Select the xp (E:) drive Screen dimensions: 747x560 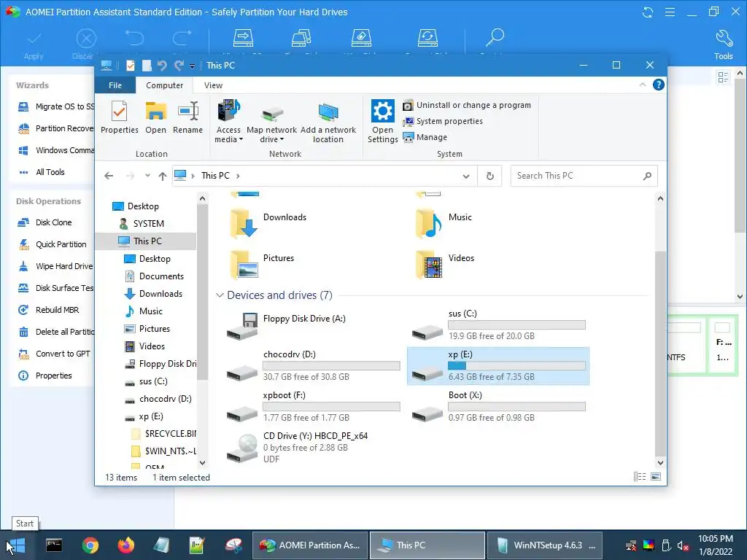498,366
